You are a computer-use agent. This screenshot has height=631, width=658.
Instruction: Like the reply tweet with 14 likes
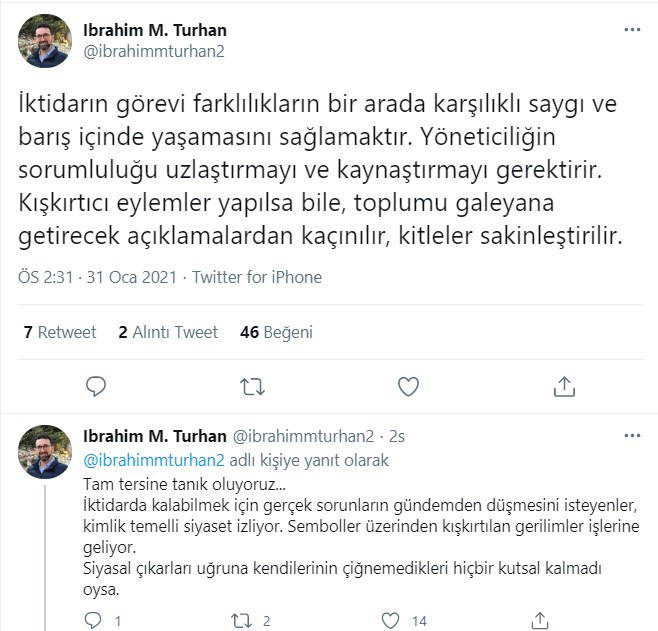click(389, 621)
